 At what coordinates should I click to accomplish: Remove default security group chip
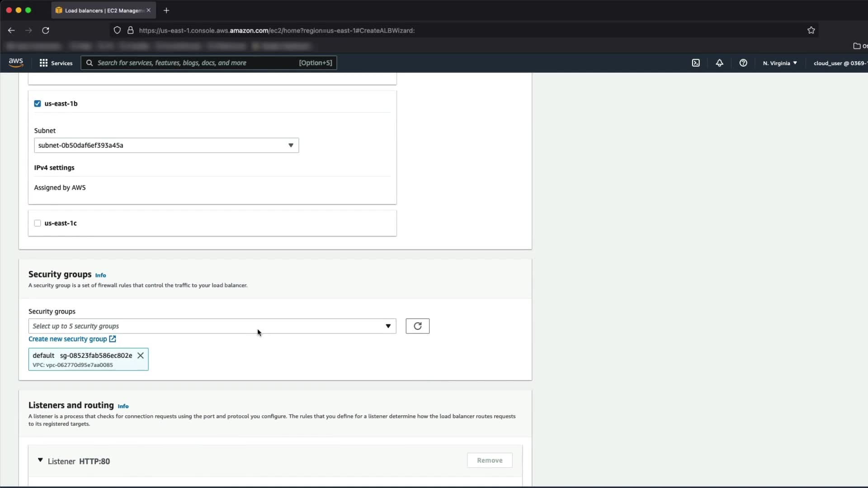(x=141, y=356)
